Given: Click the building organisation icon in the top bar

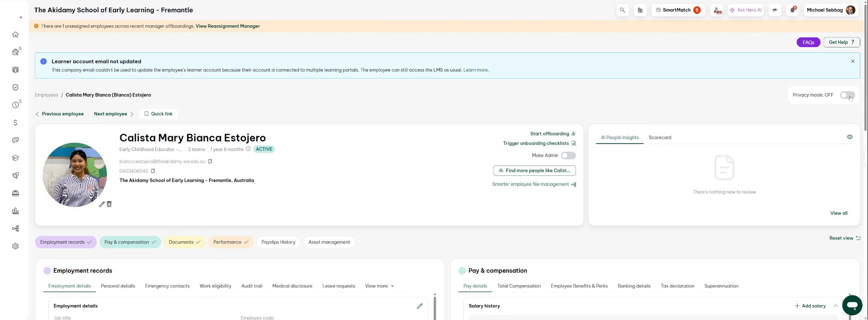Looking at the screenshot, I should click(640, 10).
